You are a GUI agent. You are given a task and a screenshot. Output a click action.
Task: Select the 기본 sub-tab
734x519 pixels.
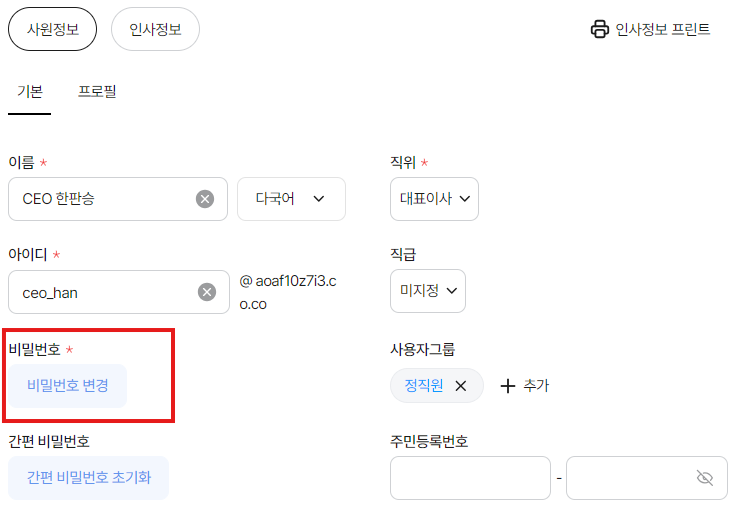(x=30, y=92)
